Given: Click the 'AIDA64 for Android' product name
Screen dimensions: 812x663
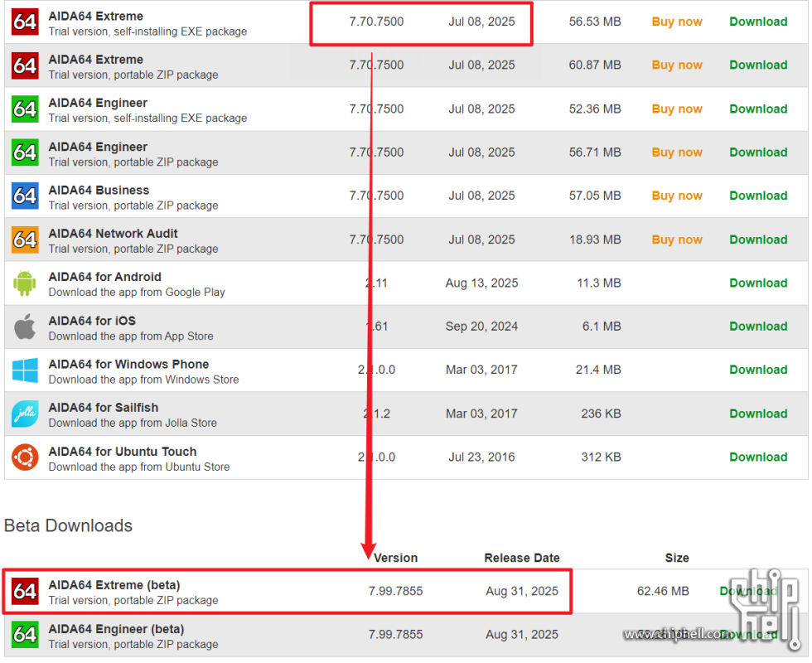Looking at the screenshot, I should (x=105, y=277).
